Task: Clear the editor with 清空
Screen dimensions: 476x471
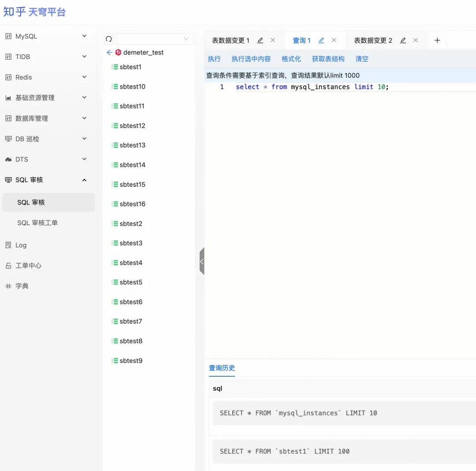Action: [361, 59]
